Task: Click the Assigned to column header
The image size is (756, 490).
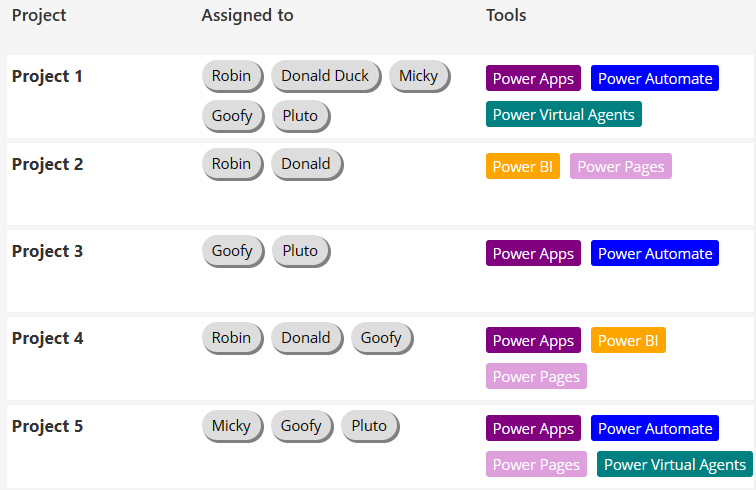Action: (247, 15)
